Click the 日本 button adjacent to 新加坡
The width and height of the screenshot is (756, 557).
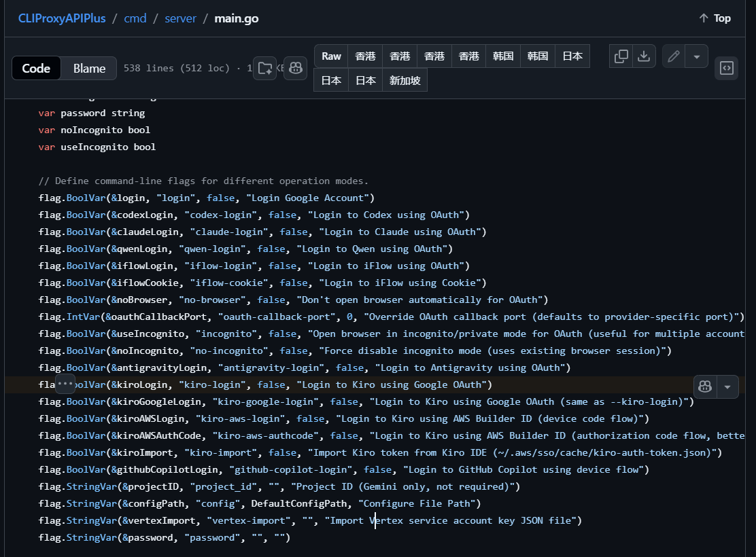366,80
